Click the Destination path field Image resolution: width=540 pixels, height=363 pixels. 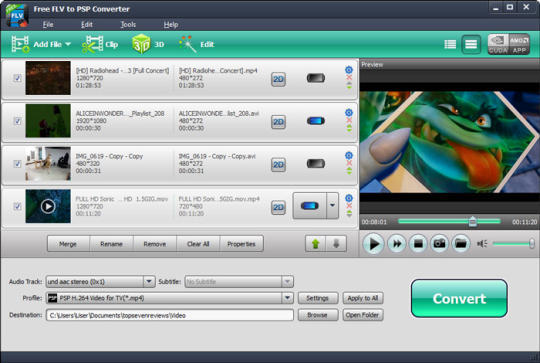coord(170,315)
